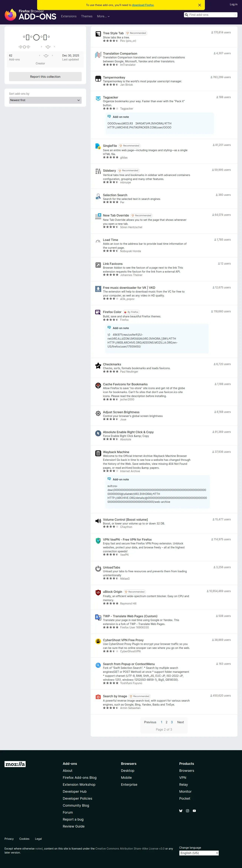Jump to page 3 of collection
242x868 pixels.
pyautogui.click(x=172, y=722)
